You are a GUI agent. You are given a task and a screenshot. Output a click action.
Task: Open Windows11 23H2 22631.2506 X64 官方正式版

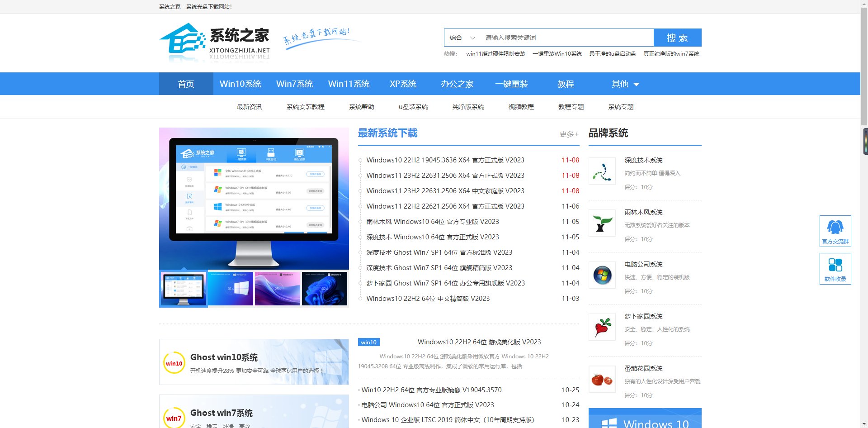(x=445, y=176)
